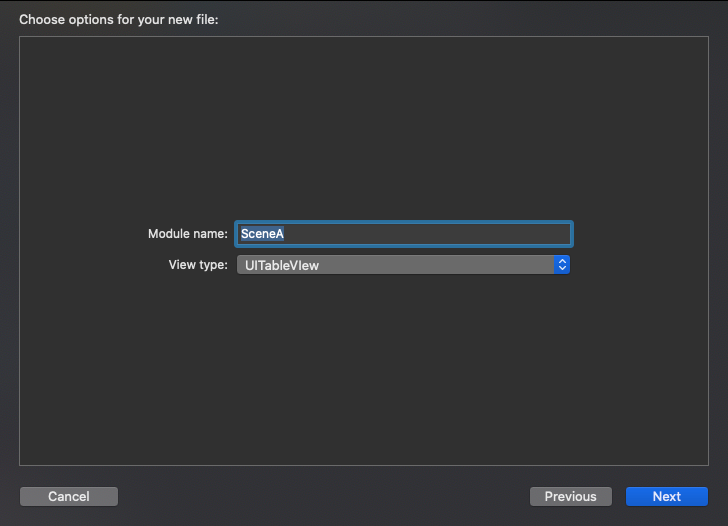The width and height of the screenshot is (728, 526).
Task: Click the Next button
Action: coord(667,496)
